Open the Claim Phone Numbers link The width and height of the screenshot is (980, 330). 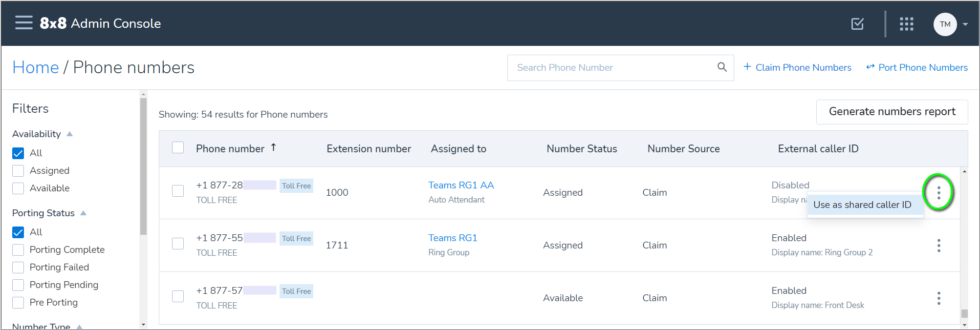point(798,68)
